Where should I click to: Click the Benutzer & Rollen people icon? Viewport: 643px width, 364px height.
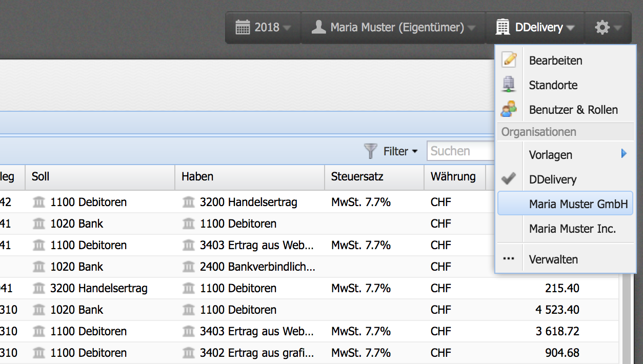(509, 109)
